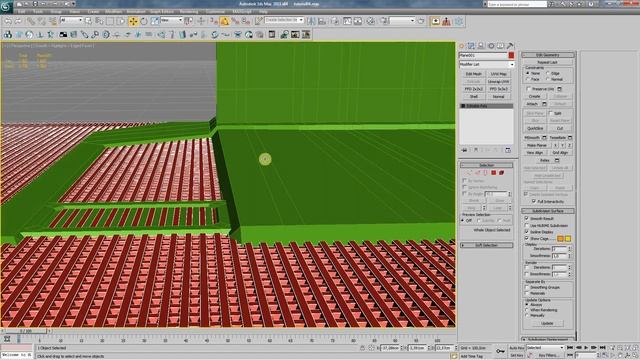Click the key icon for Set Keys
The height and width of the screenshot is (360, 640).
click(500, 351)
